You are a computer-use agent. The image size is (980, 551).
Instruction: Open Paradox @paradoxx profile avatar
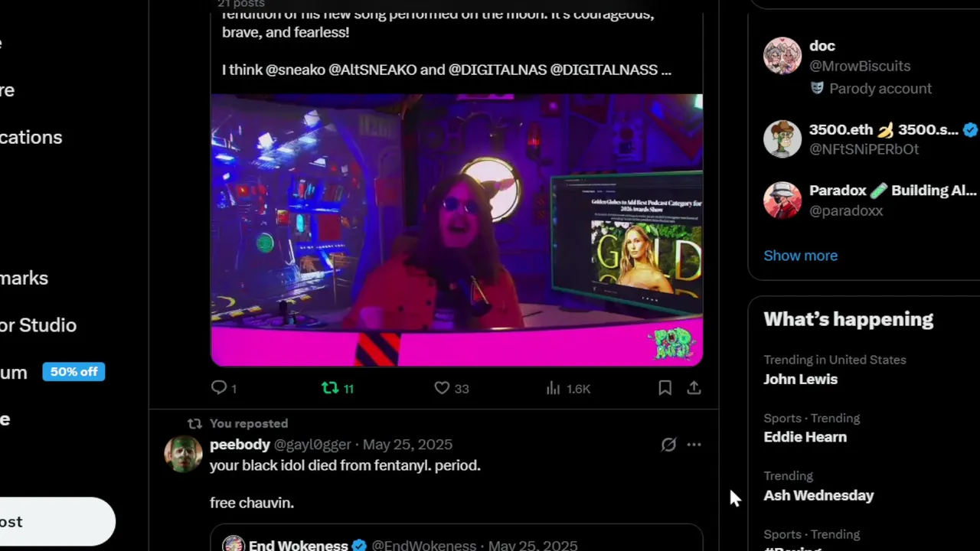click(x=782, y=200)
